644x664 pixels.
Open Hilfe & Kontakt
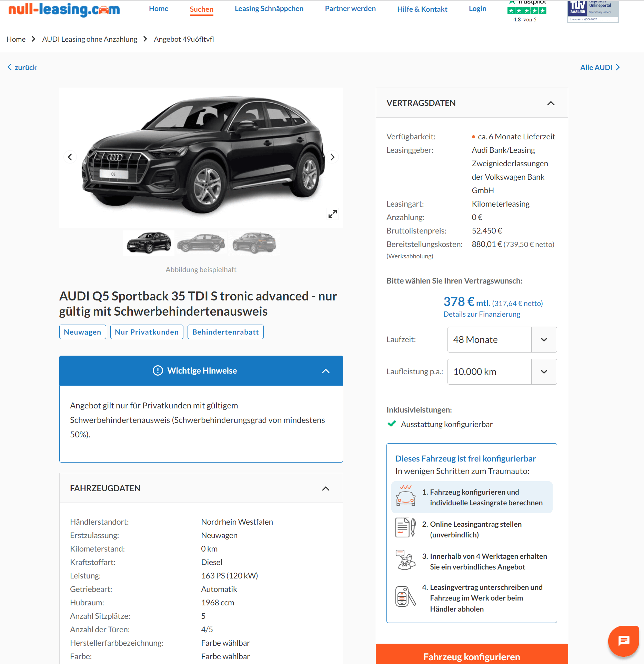click(422, 9)
